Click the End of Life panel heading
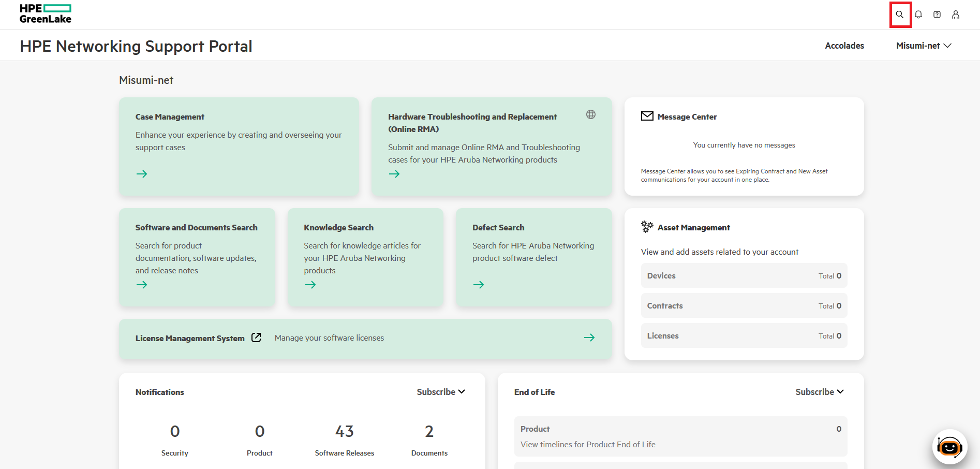This screenshot has width=980, height=469. click(534, 392)
